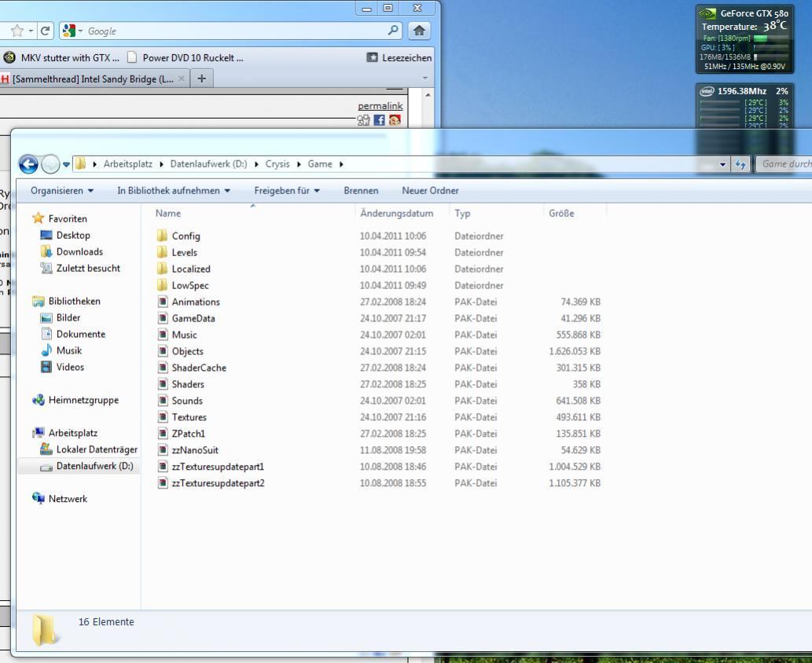Open Downloads in the navigation pane
Viewport: 812px width, 663px height.
pyautogui.click(x=79, y=251)
